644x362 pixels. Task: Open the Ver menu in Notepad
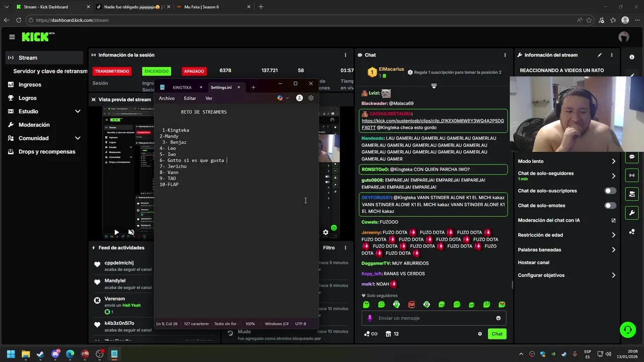(x=209, y=99)
